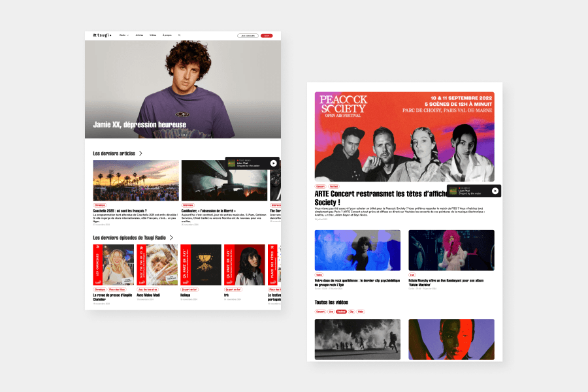
Task: Select Live tag under Róisín Murphy thumbnail
Action: point(412,275)
